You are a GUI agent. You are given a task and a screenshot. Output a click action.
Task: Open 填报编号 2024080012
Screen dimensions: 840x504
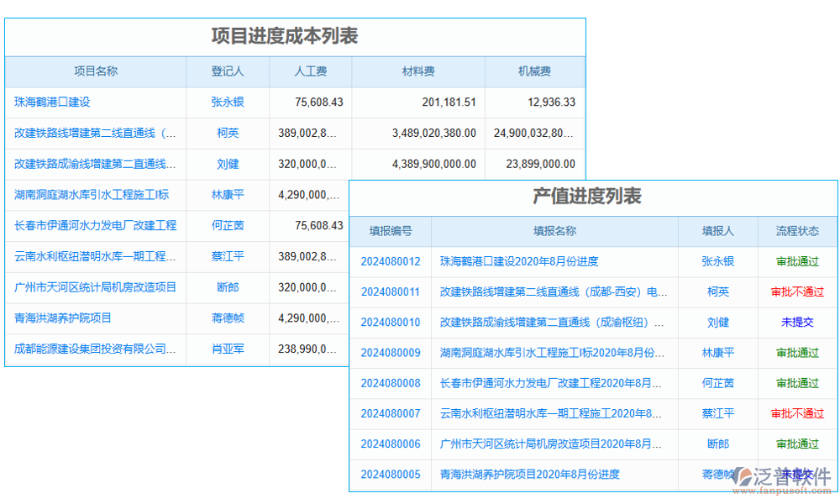tap(390, 262)
